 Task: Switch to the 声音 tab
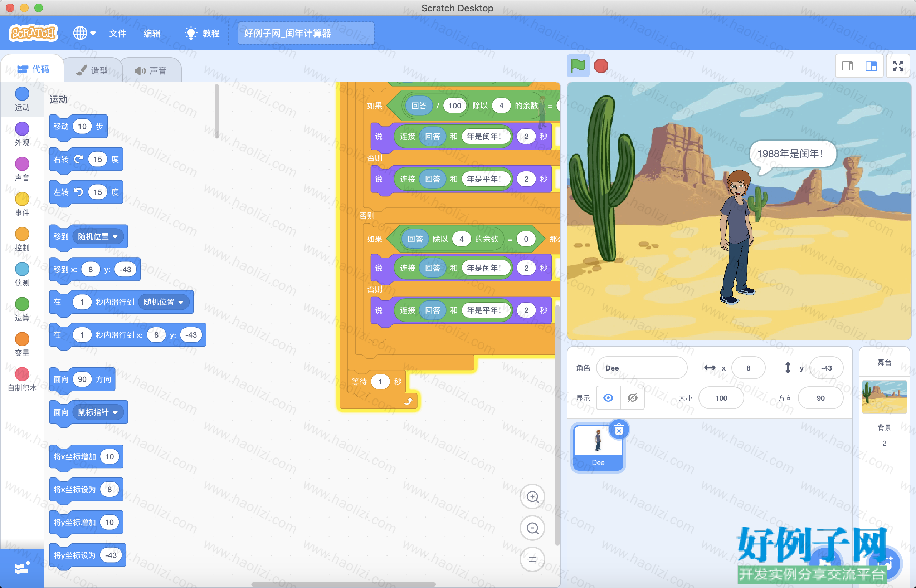[151, 70]
